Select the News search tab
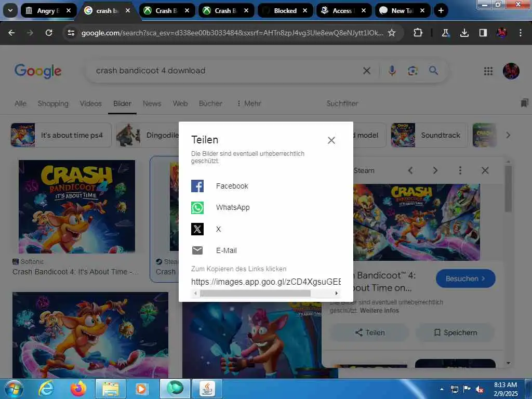The width and height of the screenshot is (532, 399). point(152,103)
